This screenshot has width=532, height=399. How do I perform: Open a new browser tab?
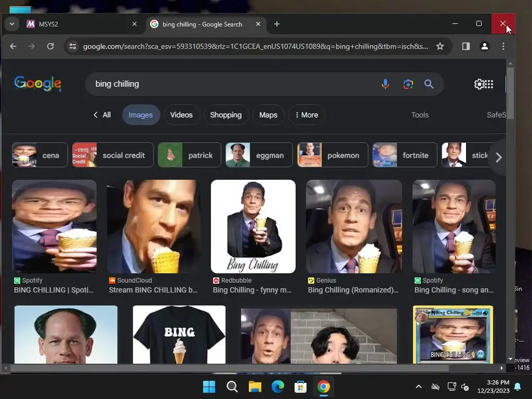tap(277, 24)
